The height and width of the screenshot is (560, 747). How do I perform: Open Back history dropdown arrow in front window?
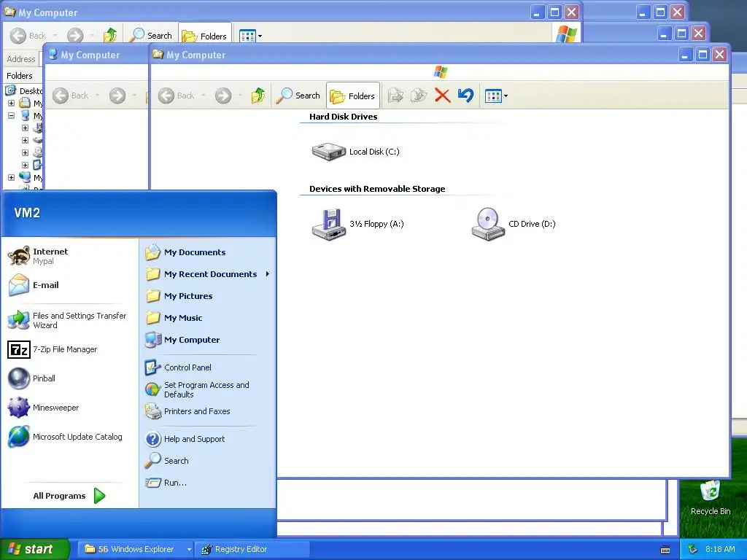click(x=203, y=96)
